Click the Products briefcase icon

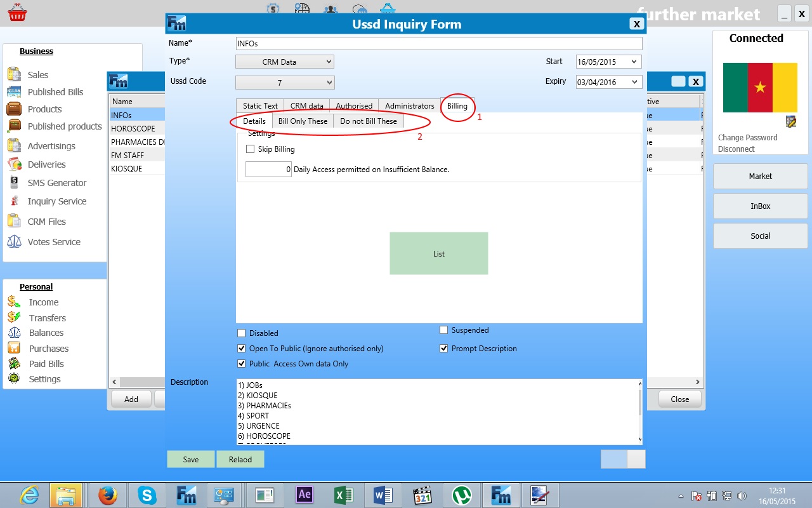(14, 109)
